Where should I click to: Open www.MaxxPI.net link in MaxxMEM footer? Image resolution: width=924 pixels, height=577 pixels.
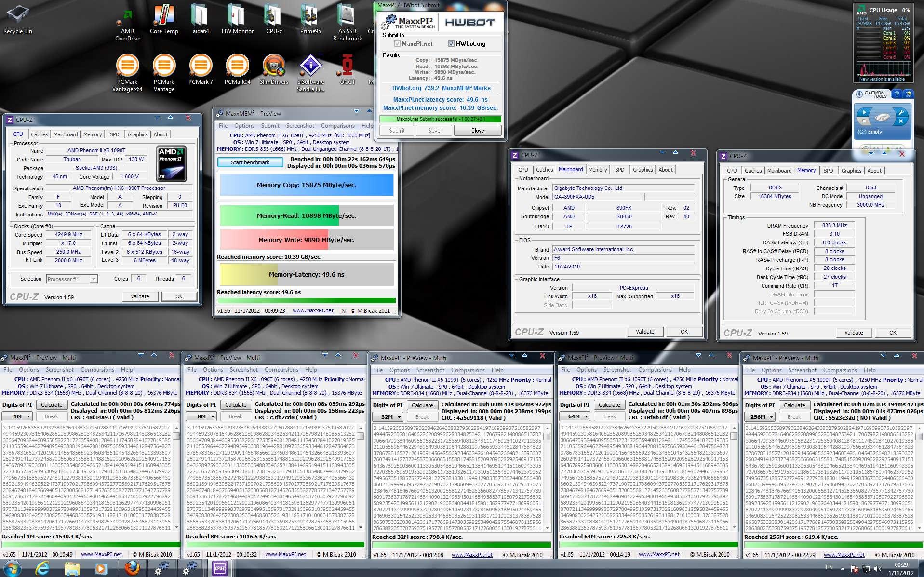[313, 311]
